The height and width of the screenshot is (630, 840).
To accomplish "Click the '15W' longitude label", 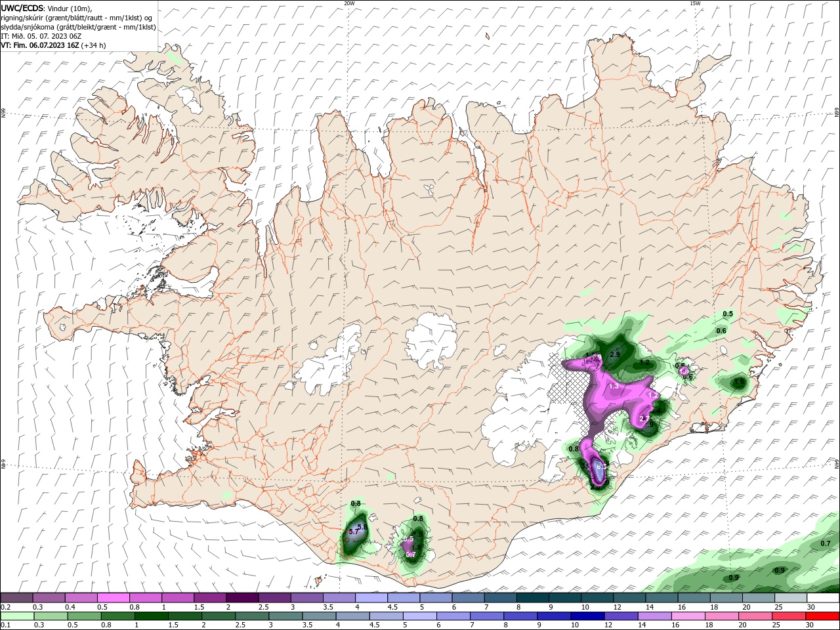I will tap(694, 3).
